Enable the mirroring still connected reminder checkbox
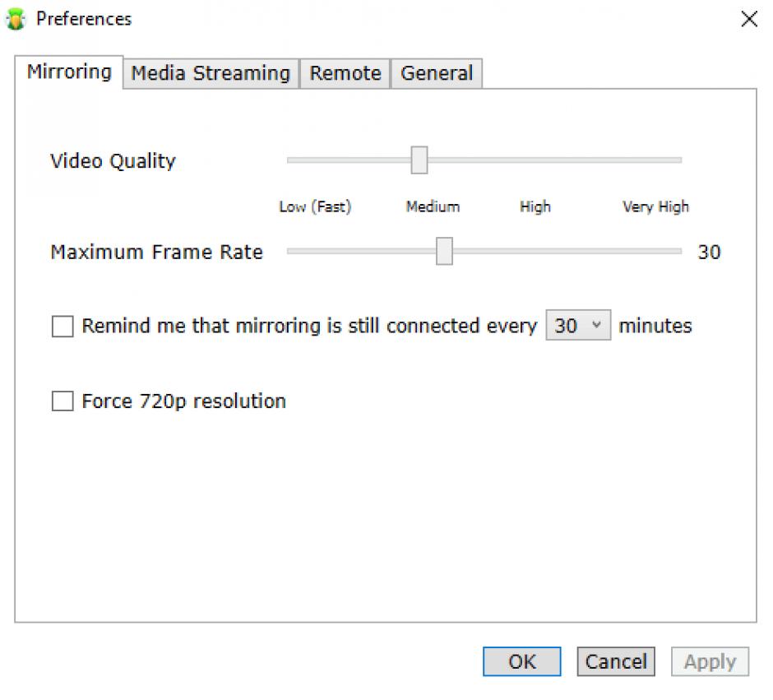 [x=62, y=327]
